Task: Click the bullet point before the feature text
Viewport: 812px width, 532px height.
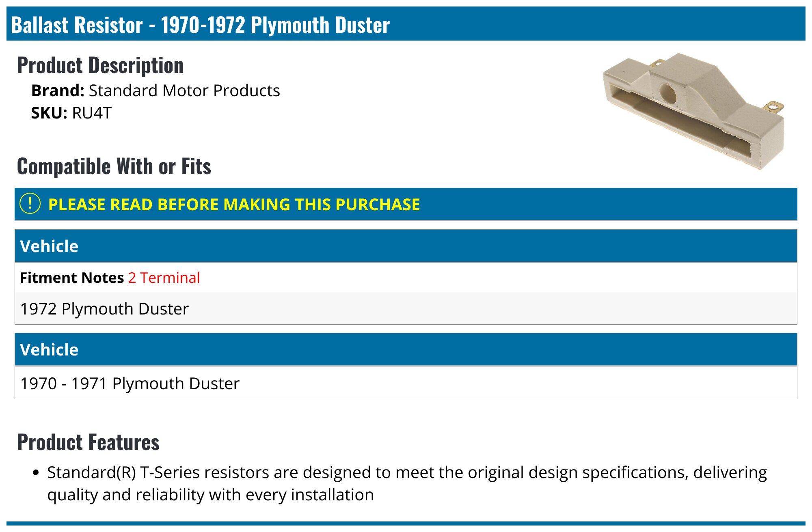Action: click(37, 473)
